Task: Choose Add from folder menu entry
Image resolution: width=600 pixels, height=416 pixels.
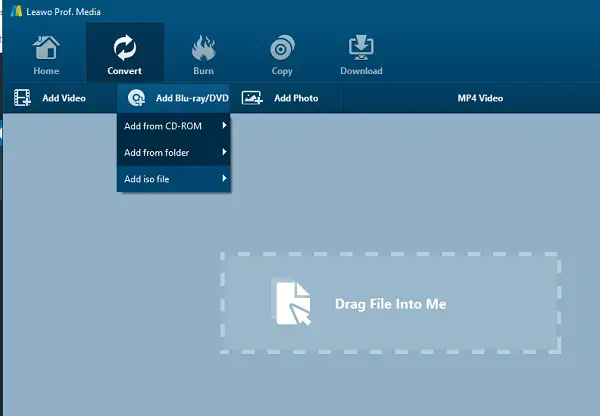Action: pos(173,152)
